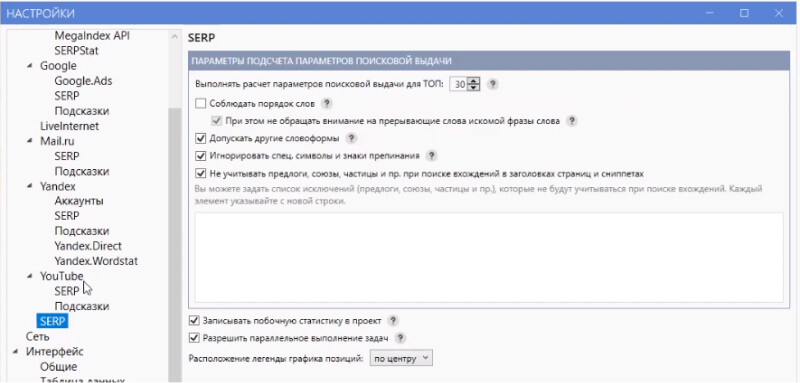Screen dimensions: 800x383
Task: Increase ТОП value with spinner up arrow
Action: point(474,82)
